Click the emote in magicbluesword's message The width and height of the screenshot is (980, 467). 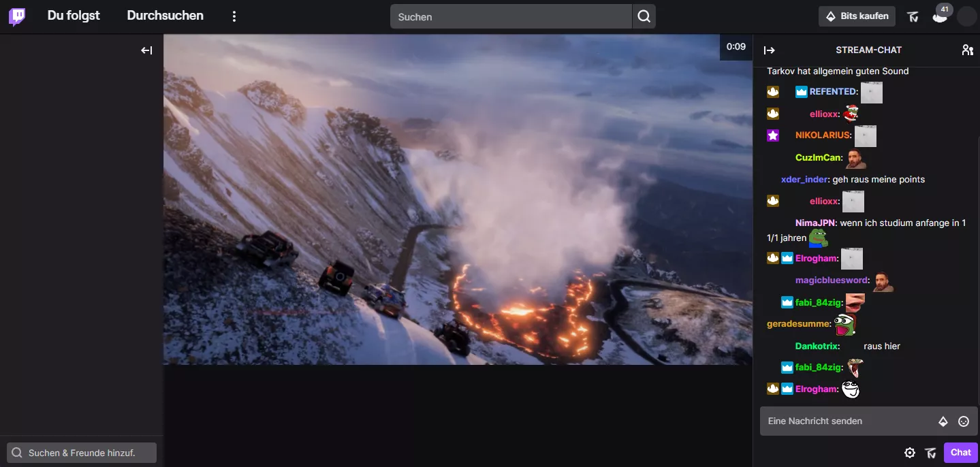[883, 281]
